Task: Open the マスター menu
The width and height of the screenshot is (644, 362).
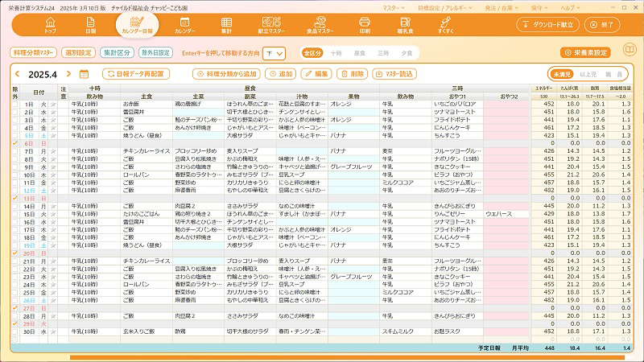Action: (x=394, y=8)
